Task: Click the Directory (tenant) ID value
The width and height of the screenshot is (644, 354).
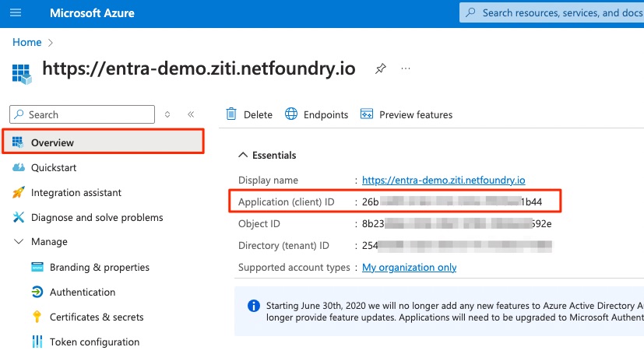Action: 456,245
